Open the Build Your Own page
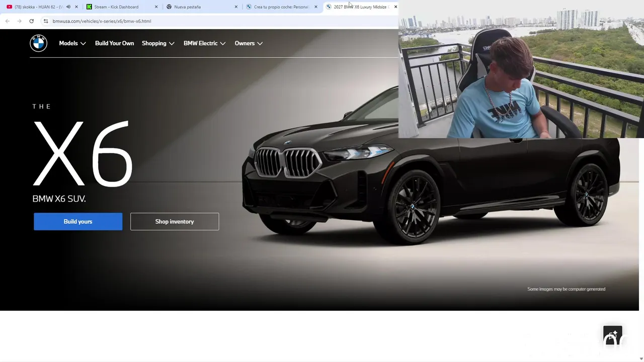Viewport: 644px width, 362px height. [114, 43]
